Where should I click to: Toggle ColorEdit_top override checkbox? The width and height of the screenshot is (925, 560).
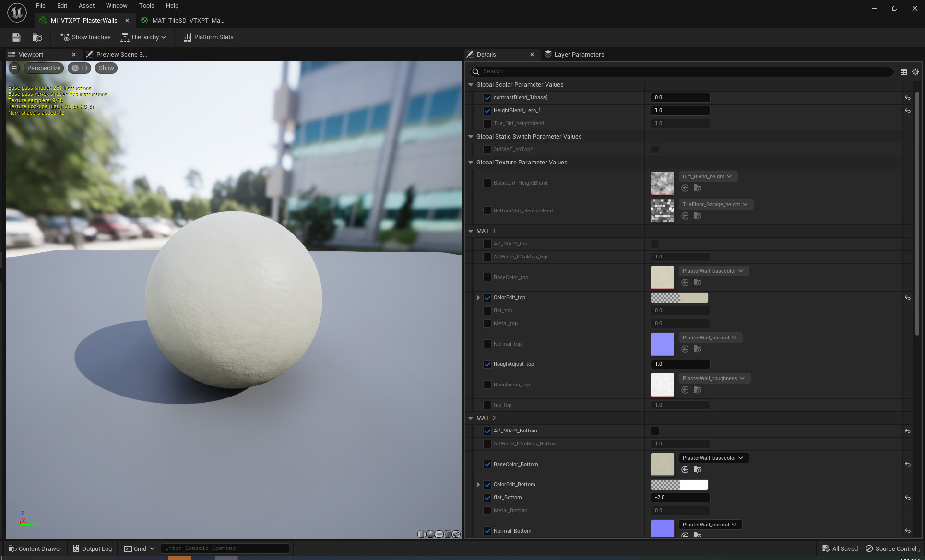(487, 298)
